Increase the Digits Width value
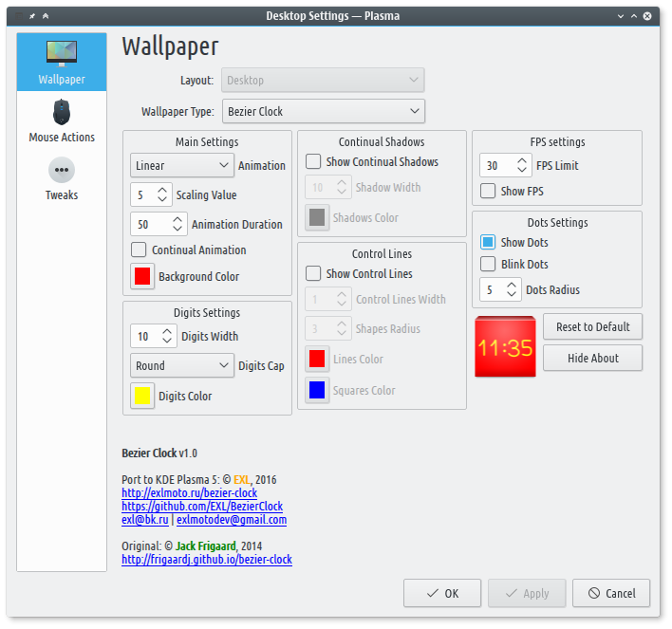Image resolution: width=672 pixels, height=629 pixels. 167,331
